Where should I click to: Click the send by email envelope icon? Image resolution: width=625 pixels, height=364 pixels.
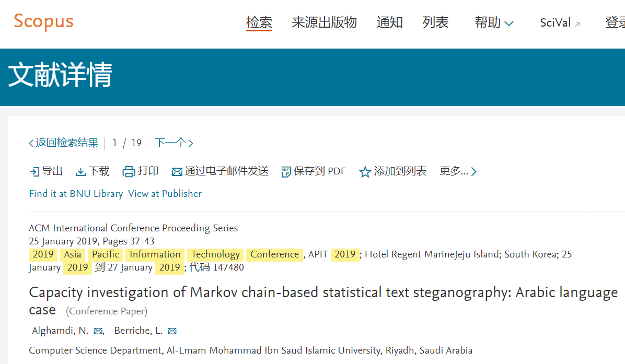(177, 172)
